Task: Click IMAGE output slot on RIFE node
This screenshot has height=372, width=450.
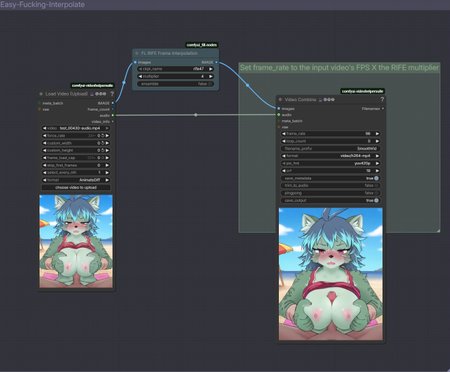Action: tap(217, 62)
